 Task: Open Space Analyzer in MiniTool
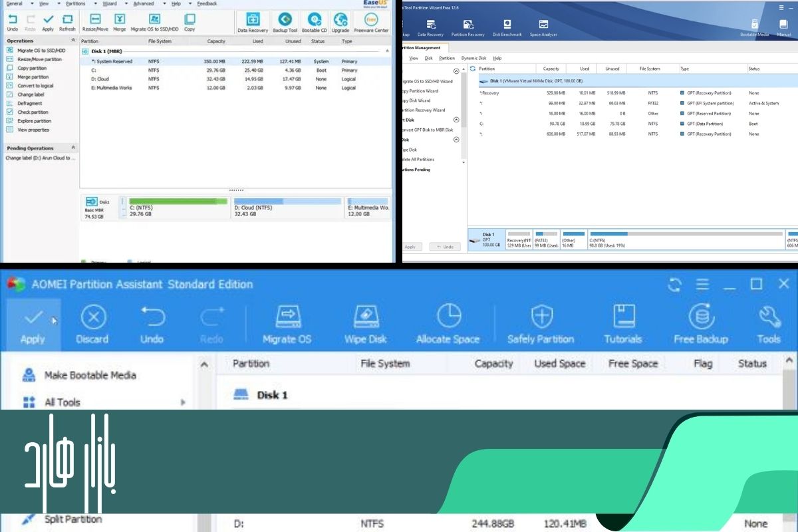tap(543, 28)
